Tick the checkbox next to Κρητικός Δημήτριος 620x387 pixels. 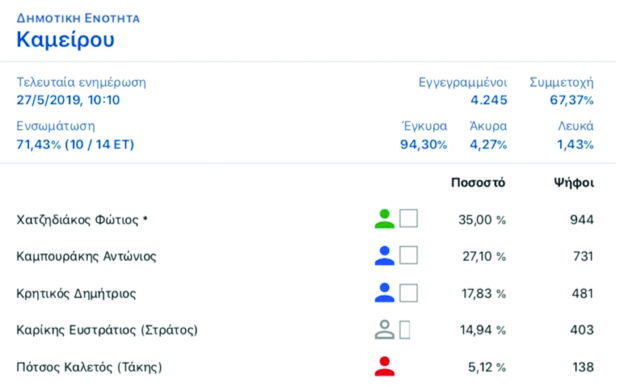coord(408,293)
